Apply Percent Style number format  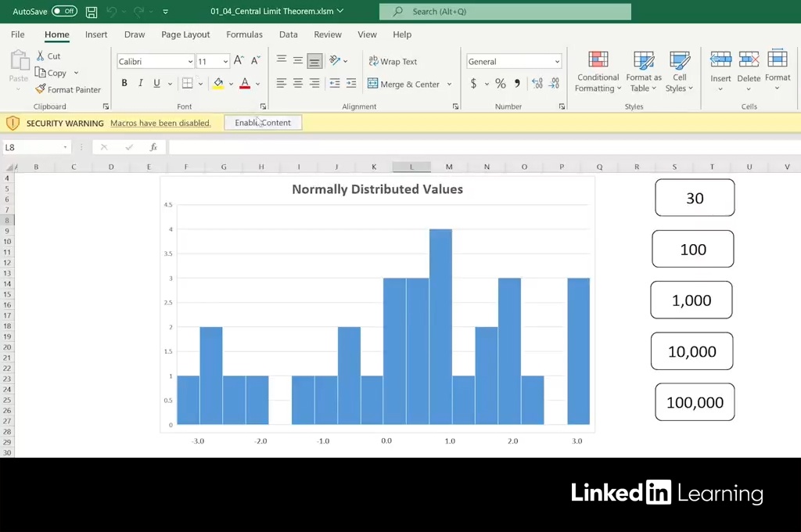pos(501,84)
